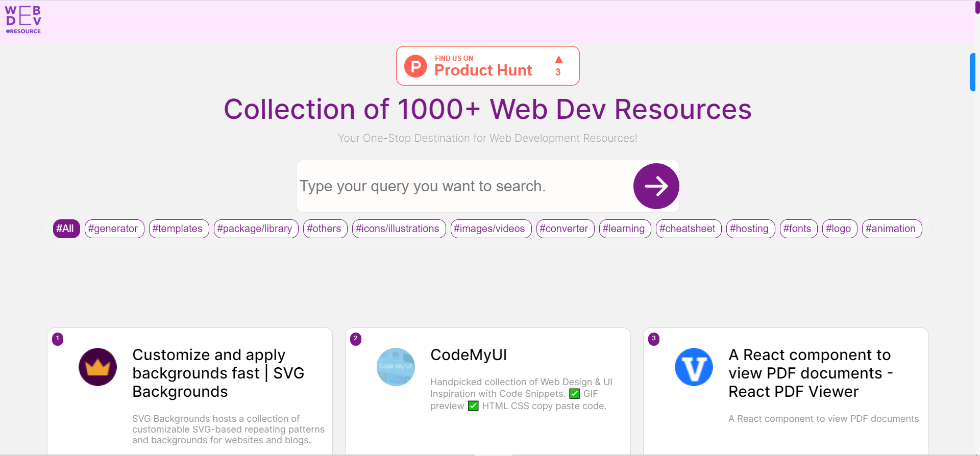
Task: Submit search with the arrow button
Action: [x=656, y=186]
